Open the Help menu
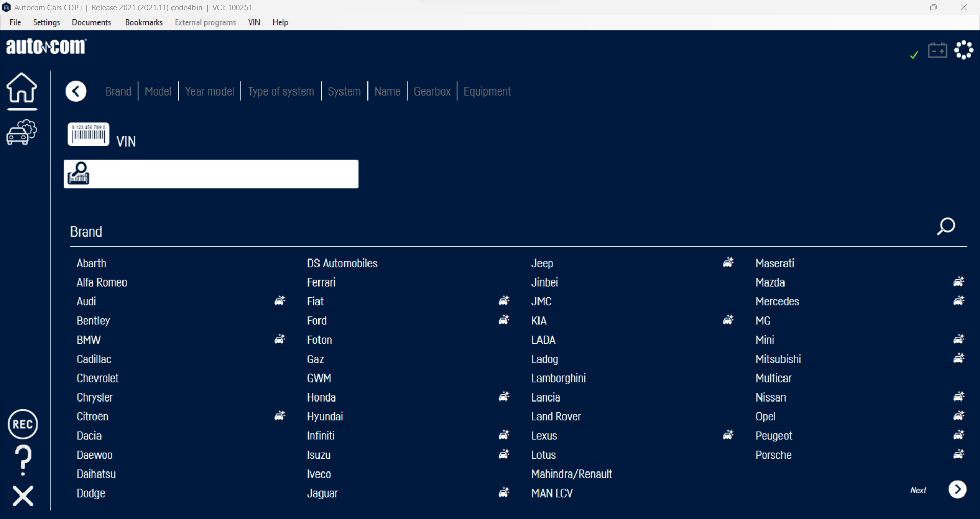980x519 pixels. 280,22
